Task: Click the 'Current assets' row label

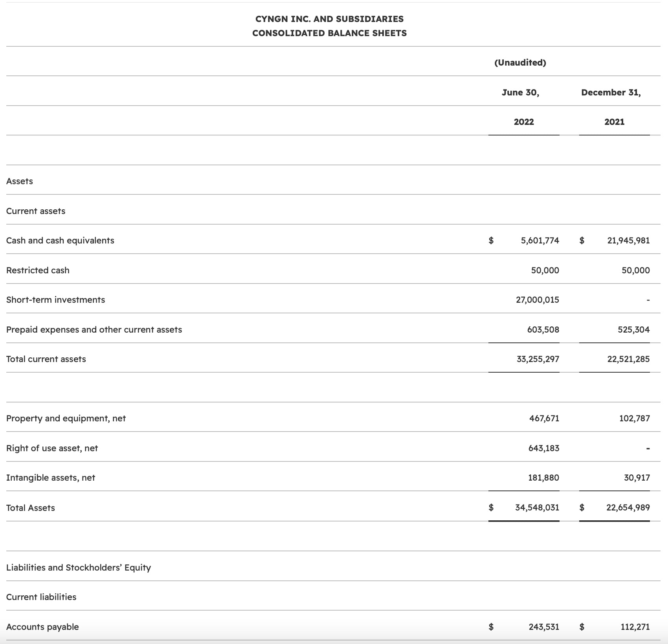Action: tap(36, 211)
